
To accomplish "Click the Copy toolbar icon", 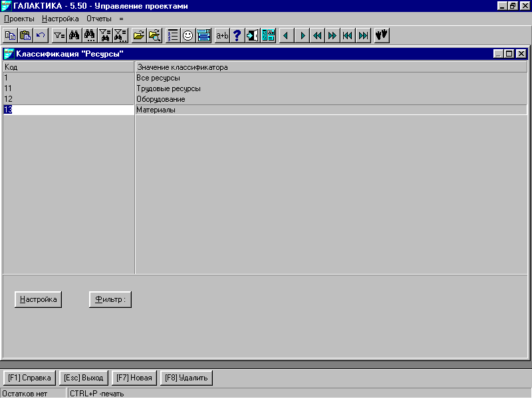I will coord(11,35).
